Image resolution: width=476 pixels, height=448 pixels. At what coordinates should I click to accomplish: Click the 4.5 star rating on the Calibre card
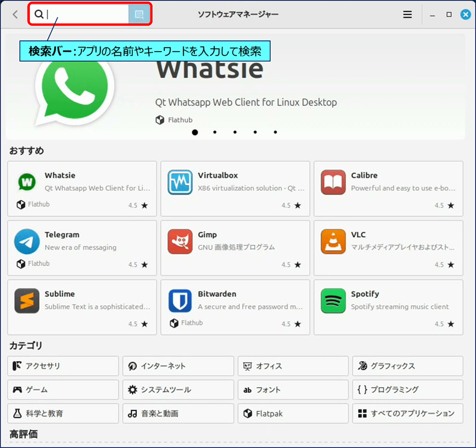point(444,205)
